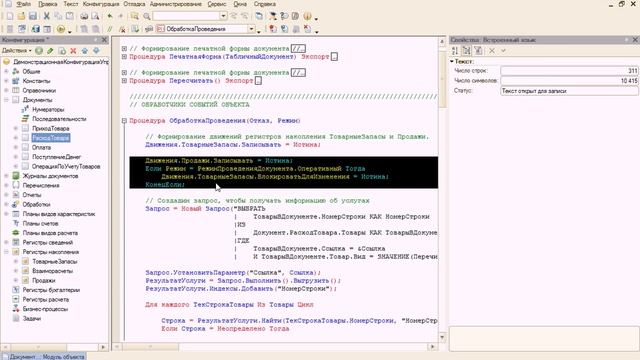Screen dimensions: 640x360
Task: Select Продажи register in the tree
Action: (x=44, y=280)
